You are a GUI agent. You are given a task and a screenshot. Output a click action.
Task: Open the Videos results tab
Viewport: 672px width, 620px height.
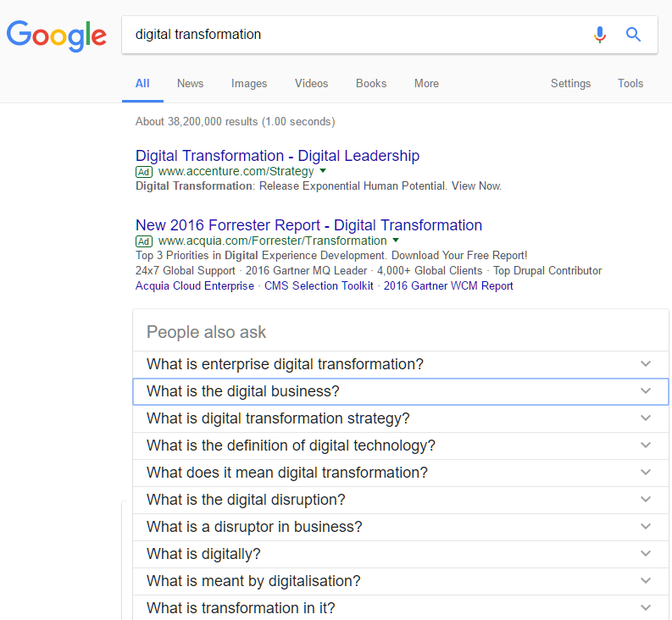[x=311, y=84]
